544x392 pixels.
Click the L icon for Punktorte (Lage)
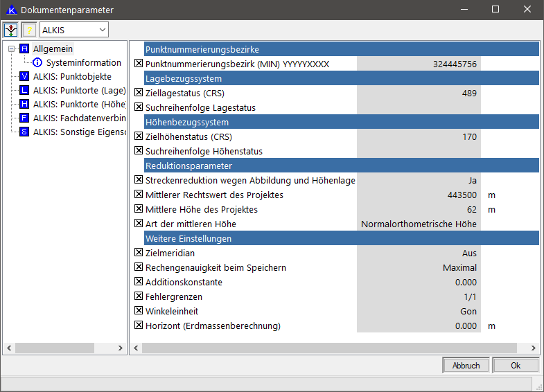pos(25,90)
